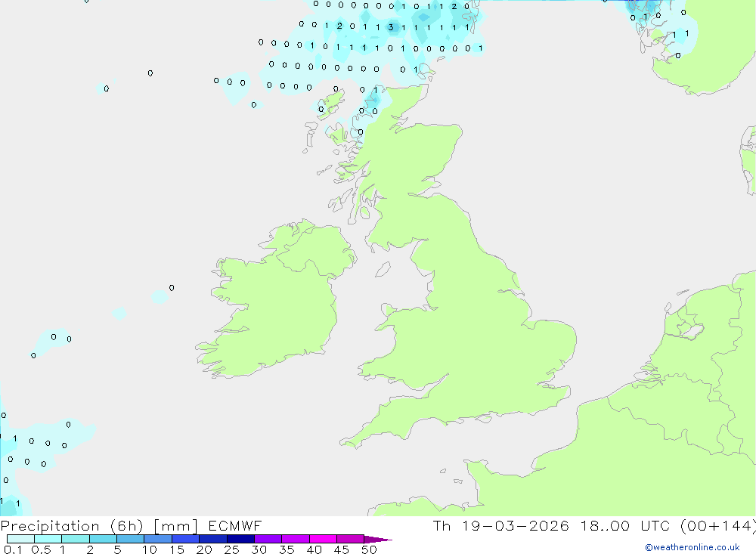The width and height of the screenshot is (756, 554).
Task: Open the weatheronline.co.uk copyright link
Action: (x=692, y=547)
